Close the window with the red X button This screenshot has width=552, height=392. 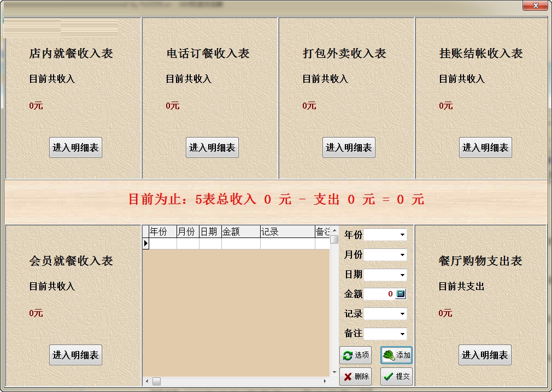536,5
